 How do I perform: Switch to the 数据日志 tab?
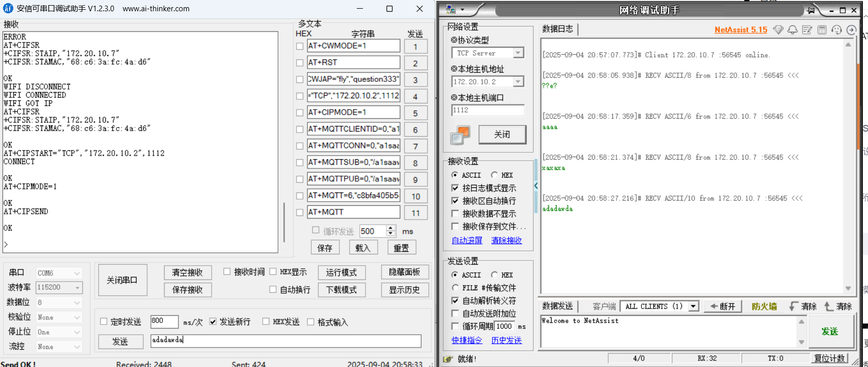click(558, 29)
